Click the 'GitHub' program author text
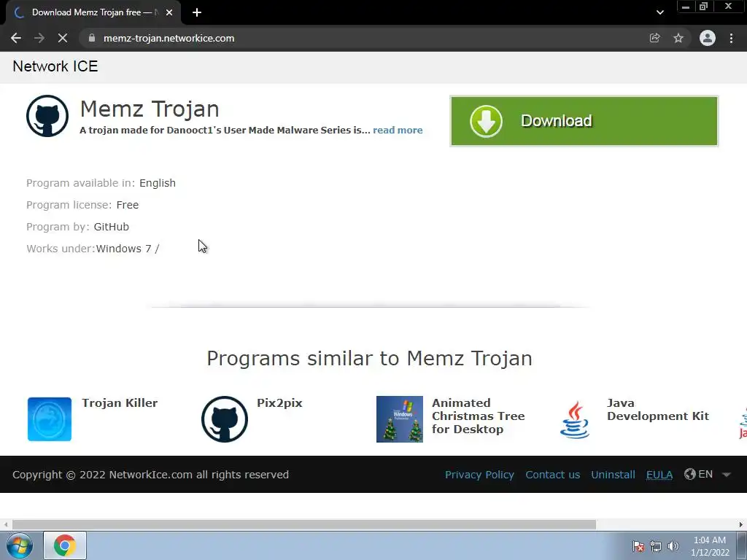 [111, 227]
